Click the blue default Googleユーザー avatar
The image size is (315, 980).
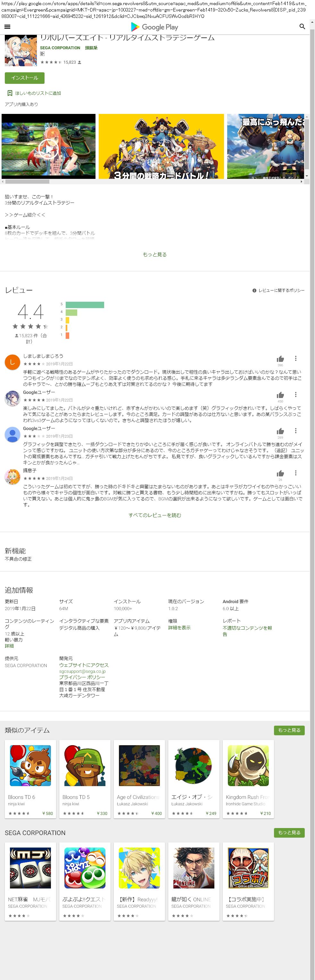12,434
